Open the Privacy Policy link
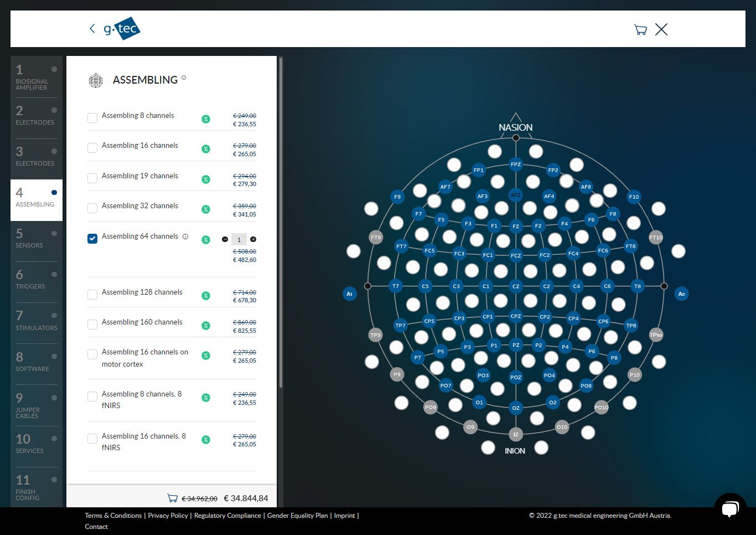This screenshot has width=756, height=535. 168,516
